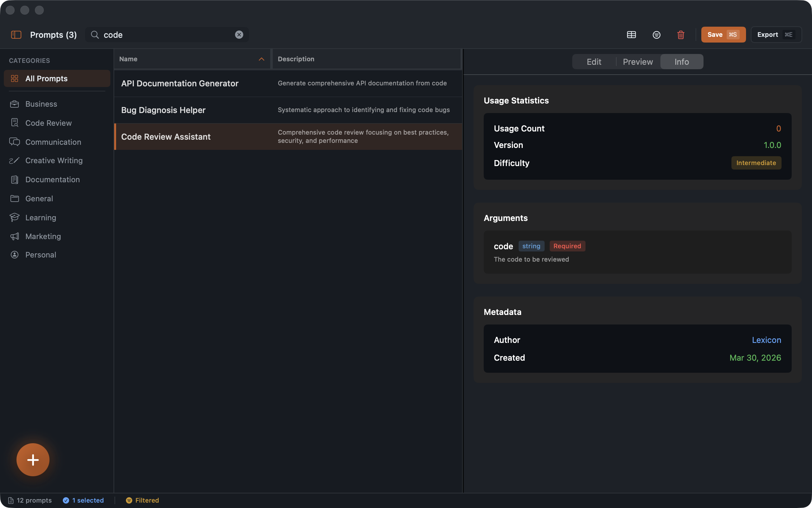Select the API Documentation Generator row
Viewport: 812px width, 508px height.
[288, 83]
